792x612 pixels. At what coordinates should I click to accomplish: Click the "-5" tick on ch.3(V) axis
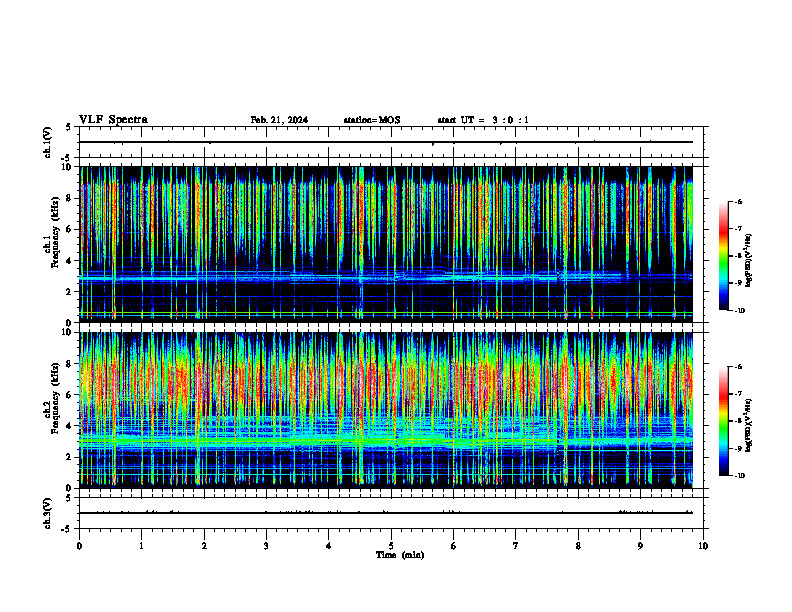[x=68, y=529]
